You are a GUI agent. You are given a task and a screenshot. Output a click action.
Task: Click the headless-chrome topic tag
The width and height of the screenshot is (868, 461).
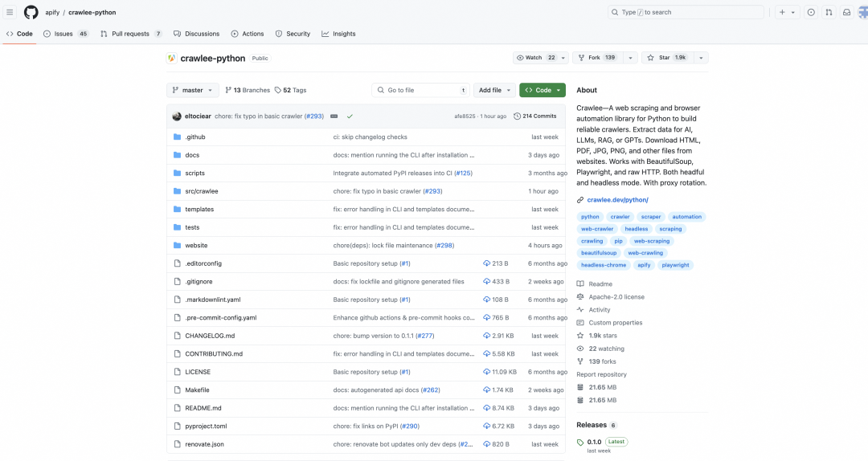(604, 265)
